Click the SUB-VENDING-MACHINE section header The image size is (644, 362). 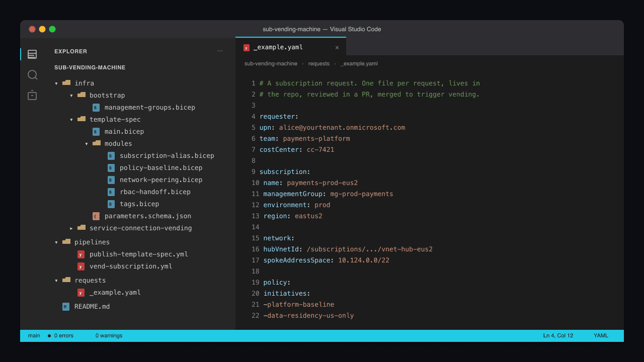pyautogui.click(x=90, y=67)
